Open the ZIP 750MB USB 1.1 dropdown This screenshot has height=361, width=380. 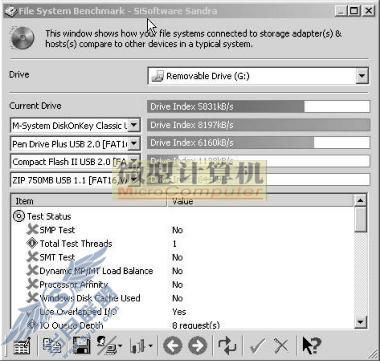click(x=133, y=180)
